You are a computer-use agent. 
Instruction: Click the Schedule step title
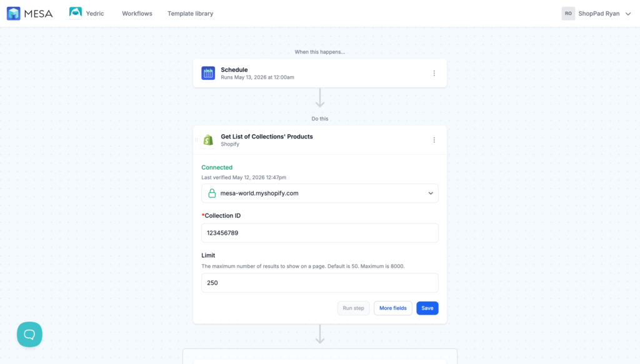coord(234,70)
